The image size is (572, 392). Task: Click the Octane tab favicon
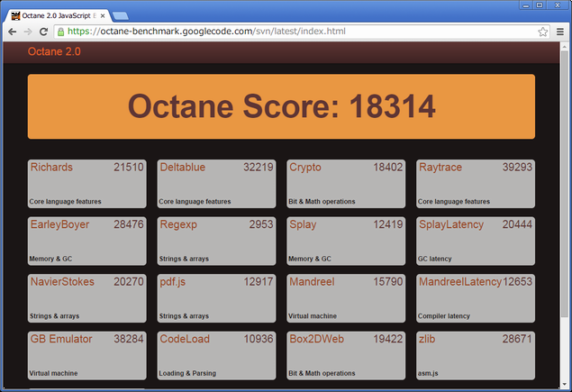tap(15, 15)
